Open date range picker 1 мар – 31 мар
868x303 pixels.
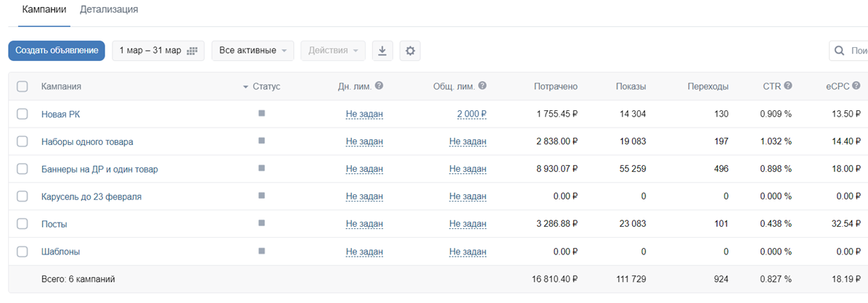point(158,51)
